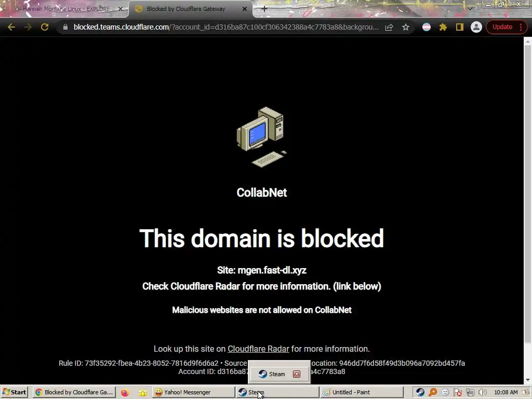Share this page using the share icon
Screen dimensions: 532x399
389,27
